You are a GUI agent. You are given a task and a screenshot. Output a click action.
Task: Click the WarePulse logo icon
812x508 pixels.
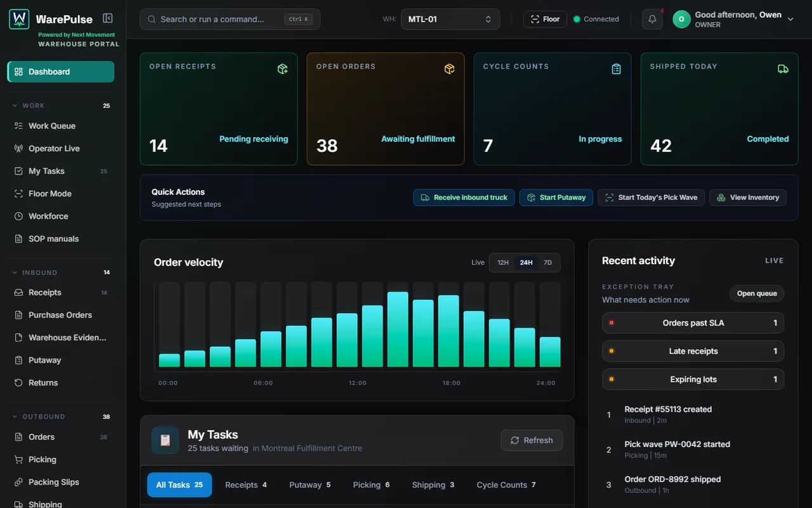pos(19,19)
